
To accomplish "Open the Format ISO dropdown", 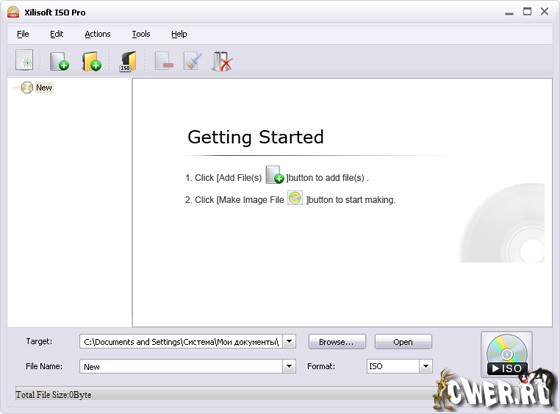I will pyautogui.click(x=425, y=366).
